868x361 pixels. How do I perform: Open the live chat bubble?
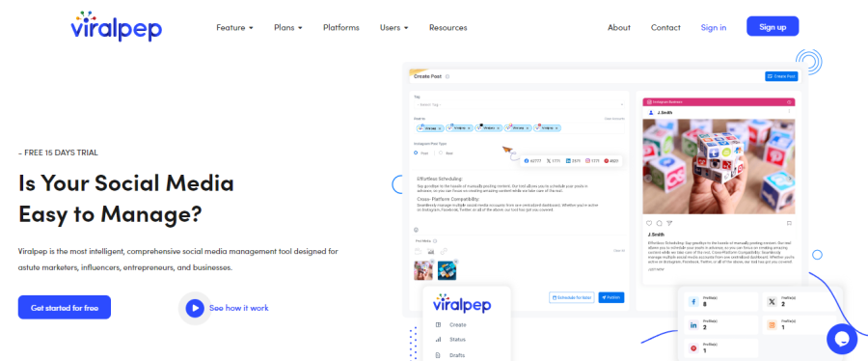pos(841,339)
